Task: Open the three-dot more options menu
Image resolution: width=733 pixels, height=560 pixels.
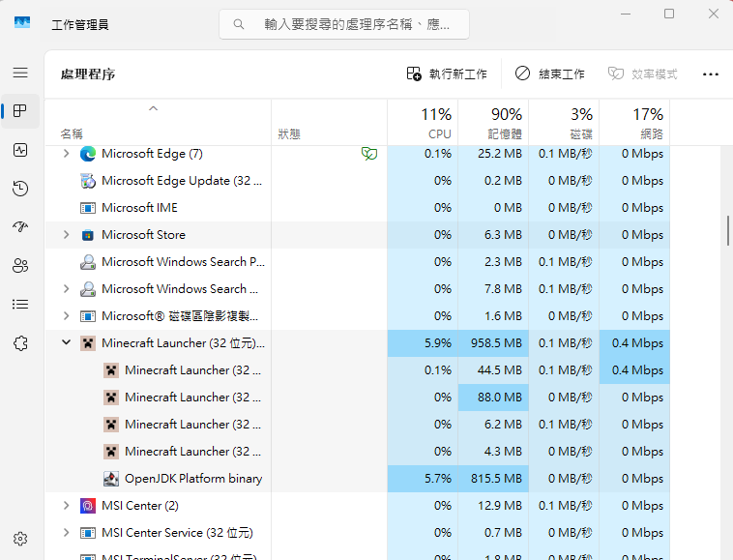Action: [x=711, y=74]
